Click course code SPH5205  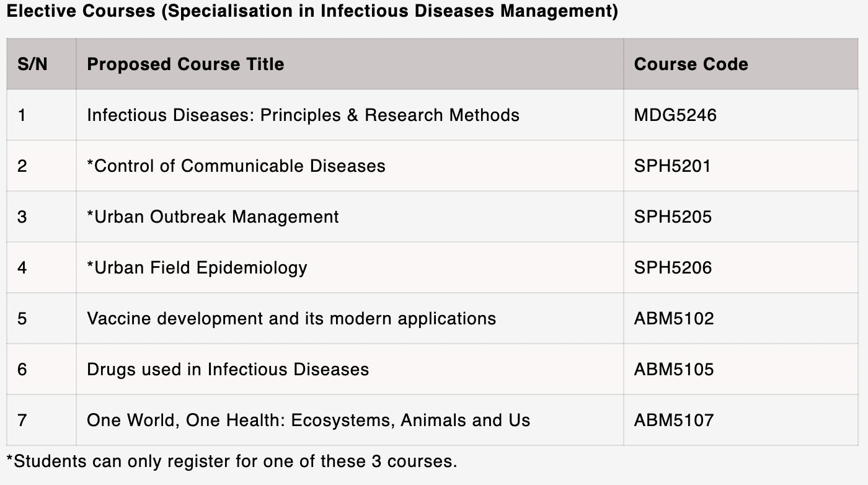coord(673,216)
